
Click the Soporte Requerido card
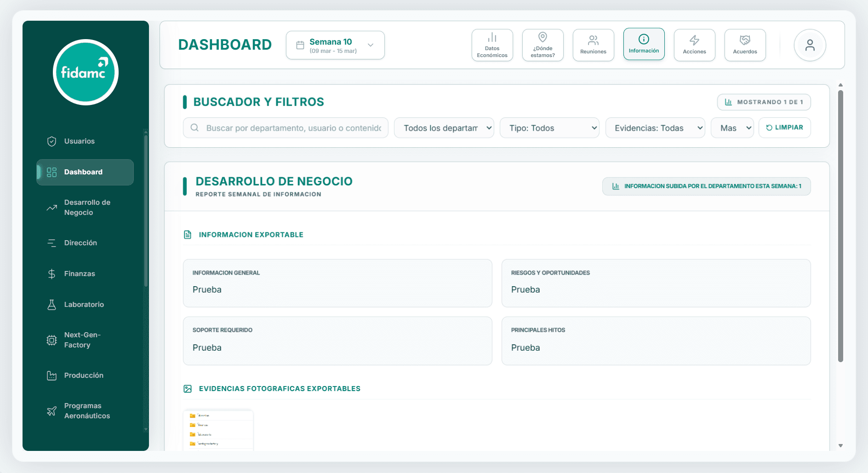coord(337,341)
